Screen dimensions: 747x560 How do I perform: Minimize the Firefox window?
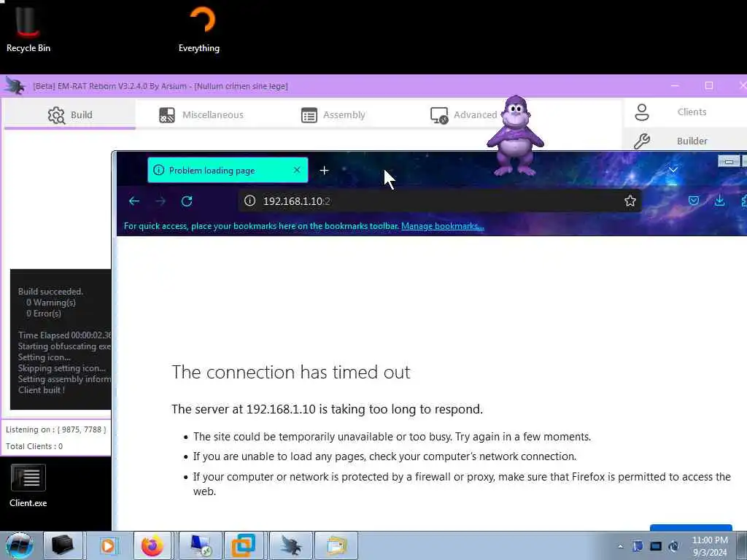click(x=729, y=162)
